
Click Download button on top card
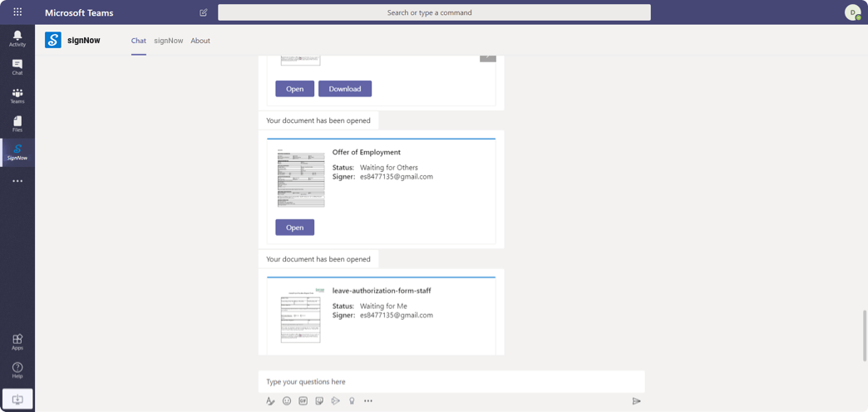pyautogui.click(x=345, y=89)
